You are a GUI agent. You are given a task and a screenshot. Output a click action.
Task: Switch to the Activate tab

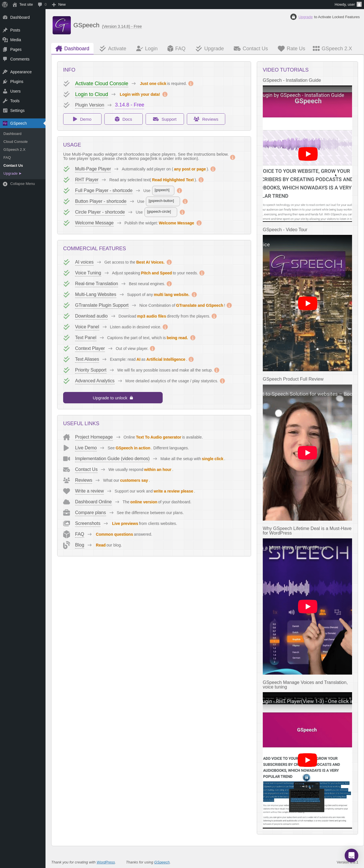pyautogui.click(x=113, y=49)
